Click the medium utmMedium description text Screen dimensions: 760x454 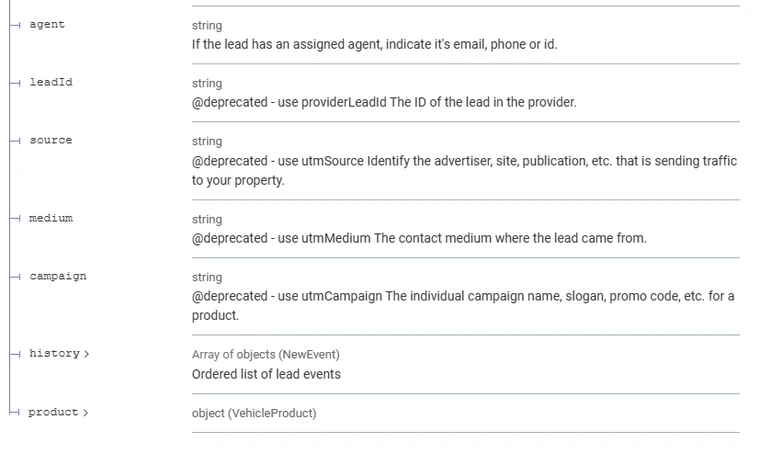419,238
